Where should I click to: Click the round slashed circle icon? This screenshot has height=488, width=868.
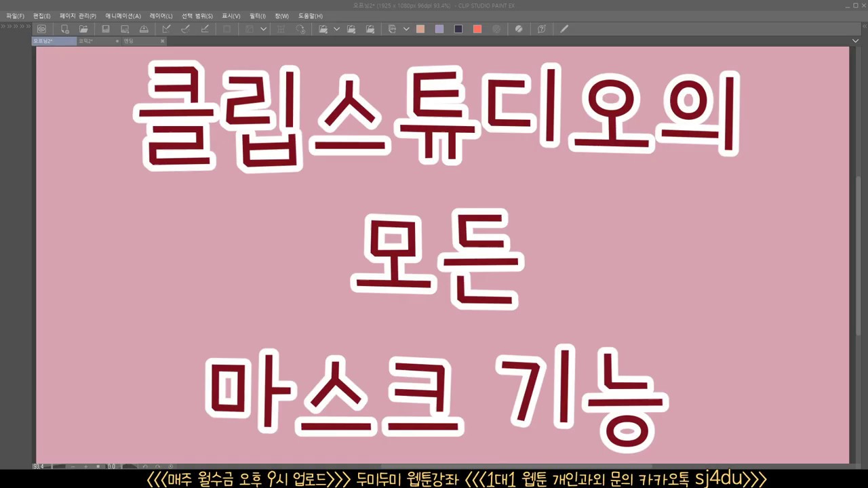[519, 29]
